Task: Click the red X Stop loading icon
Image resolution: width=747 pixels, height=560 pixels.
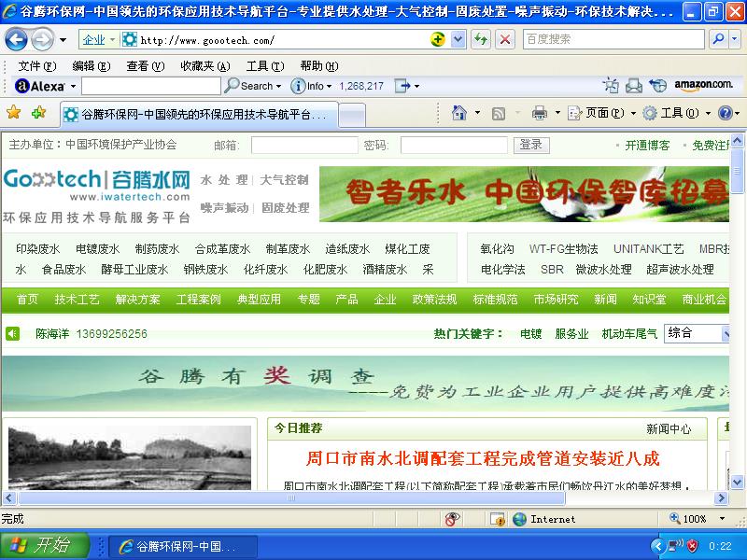Action: tap(505, 39)
